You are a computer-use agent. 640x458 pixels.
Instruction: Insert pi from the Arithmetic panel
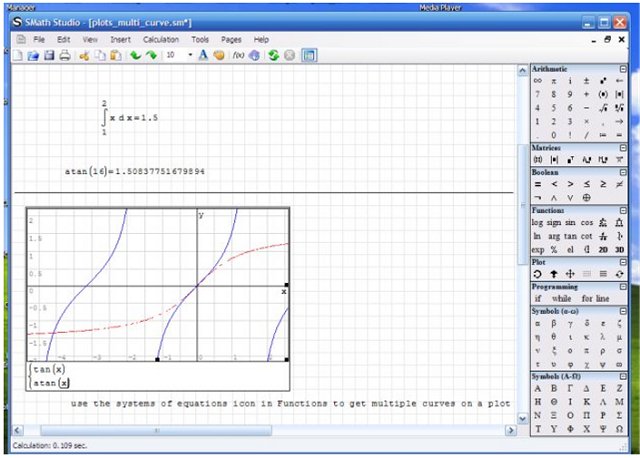(x=554, y=81)
